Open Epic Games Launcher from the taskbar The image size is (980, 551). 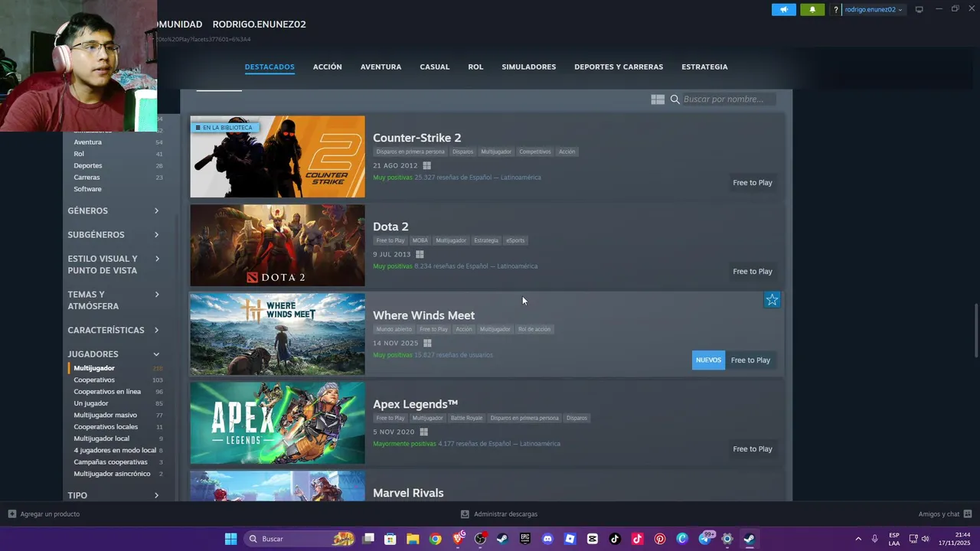(x=524, y=539)
